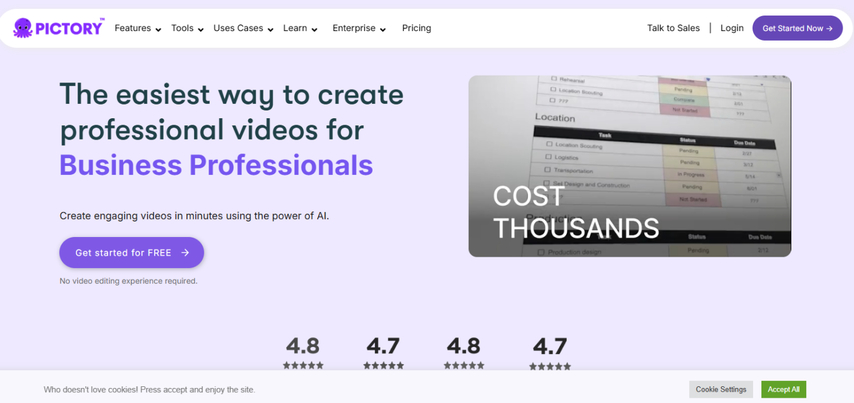Expand the Uses Cases dropdown arrow
This screenshot has width=854, height=403.
[270, 29]
